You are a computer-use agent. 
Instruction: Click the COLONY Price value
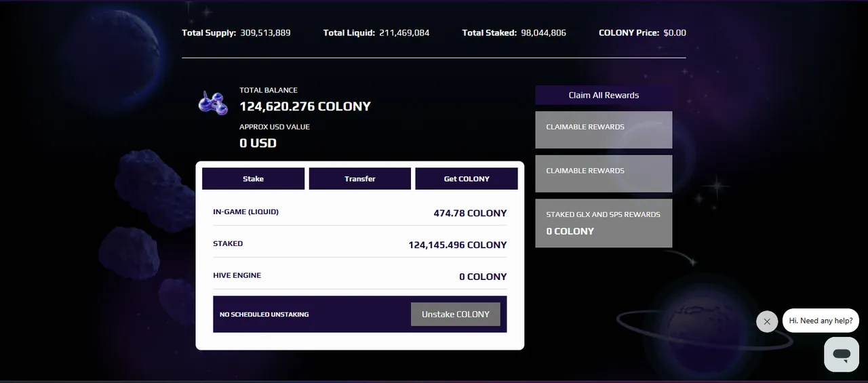coord(675,33)
